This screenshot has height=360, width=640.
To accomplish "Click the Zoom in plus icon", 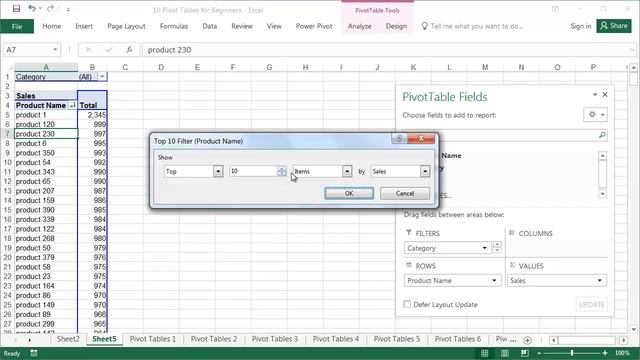I will coord(605,353).
